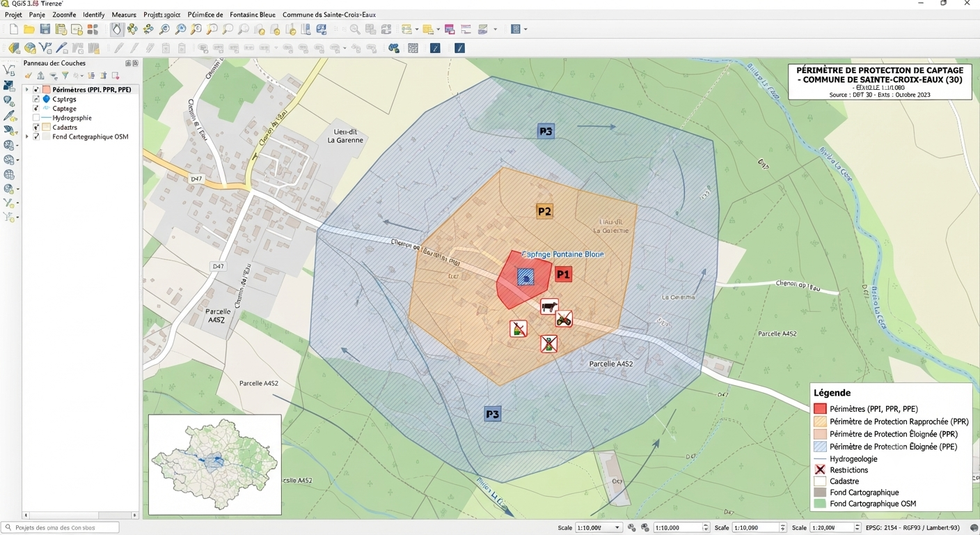
Task: Toggle visibility of Captage layer
Action: tap(36, 109)
